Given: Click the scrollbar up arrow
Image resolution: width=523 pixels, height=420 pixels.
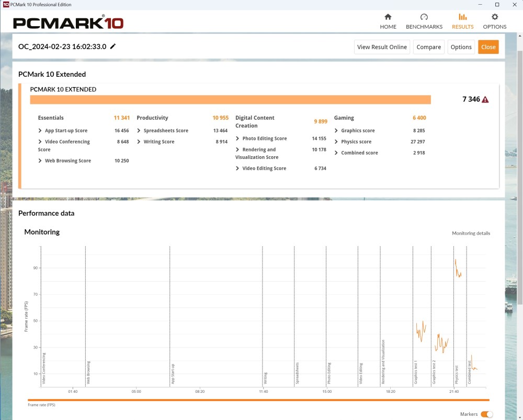Looking at the screenshot, I should pos(520,36).
